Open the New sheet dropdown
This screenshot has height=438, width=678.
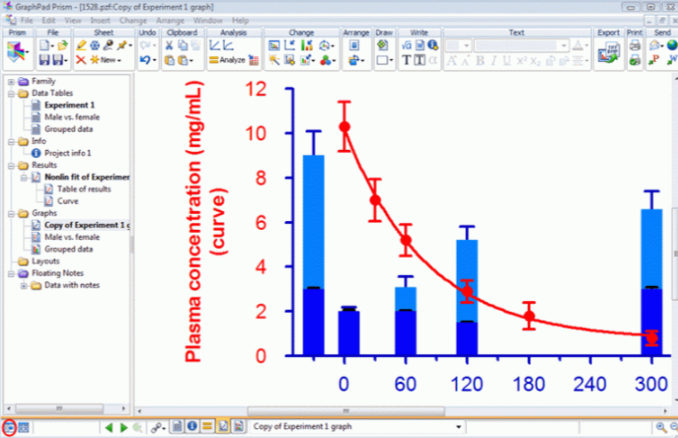click(108, 62)
